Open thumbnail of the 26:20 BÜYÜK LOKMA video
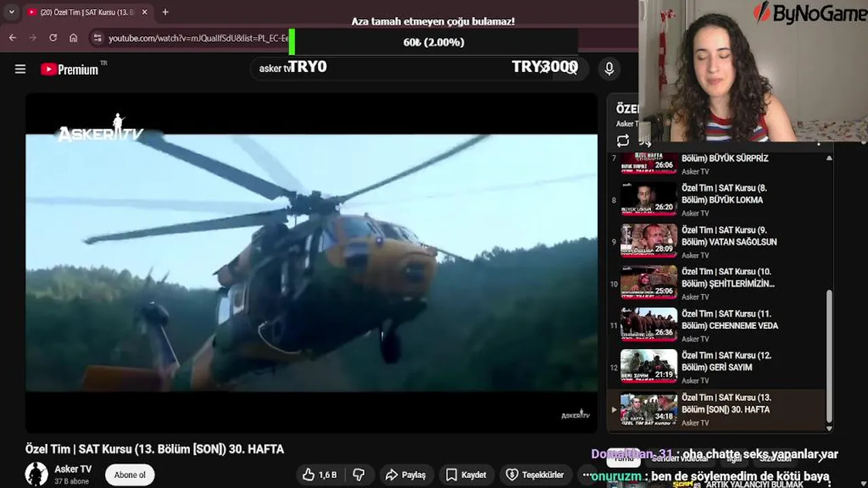 [649, 198]
